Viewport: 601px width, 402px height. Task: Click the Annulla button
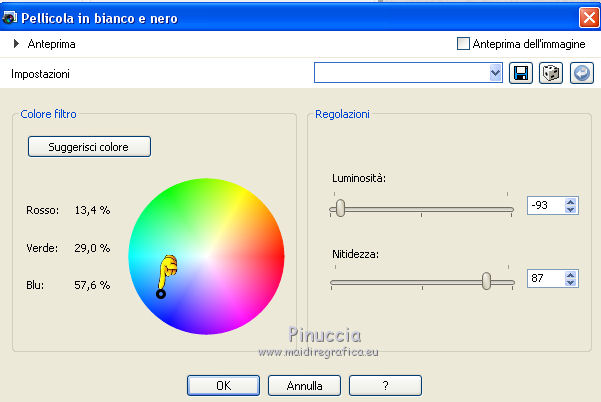click(305, 384)
